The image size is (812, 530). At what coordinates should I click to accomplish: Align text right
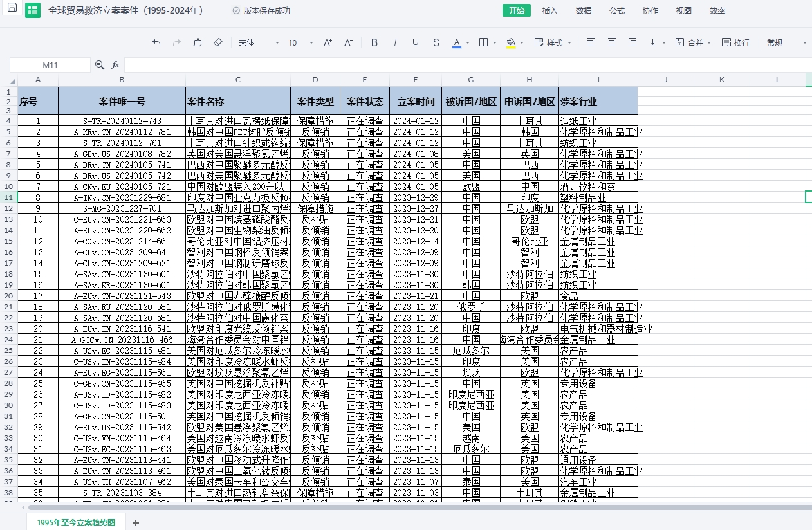[x=632, y=42]
